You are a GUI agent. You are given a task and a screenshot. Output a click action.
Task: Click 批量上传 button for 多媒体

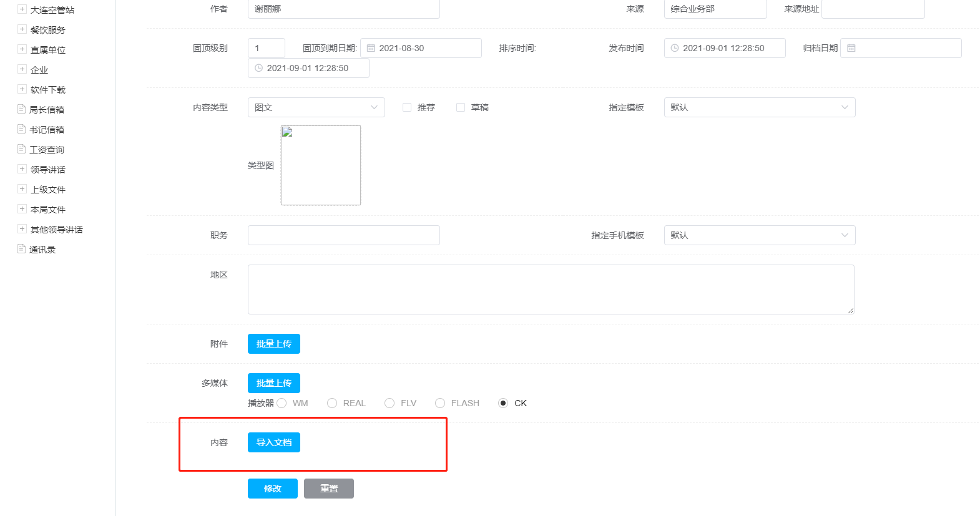point(274,383)
